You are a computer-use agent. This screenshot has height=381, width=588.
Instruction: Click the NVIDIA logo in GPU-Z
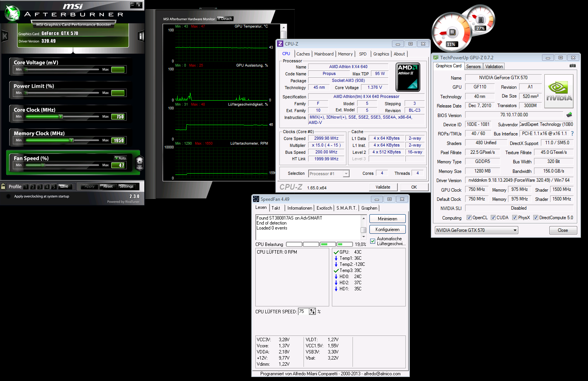(559, 91)
